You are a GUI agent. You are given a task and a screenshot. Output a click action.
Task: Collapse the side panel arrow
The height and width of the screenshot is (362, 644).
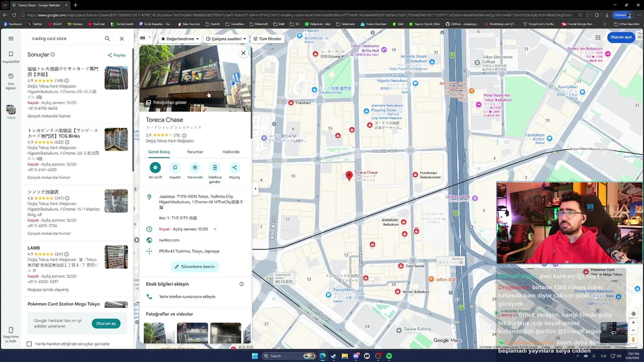(x=255, y=189)
